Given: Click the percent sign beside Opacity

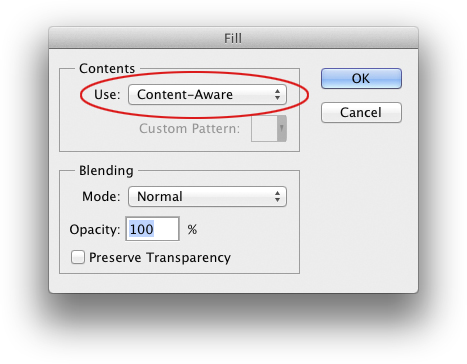Looking at the screenshot, I should point(192,230).
